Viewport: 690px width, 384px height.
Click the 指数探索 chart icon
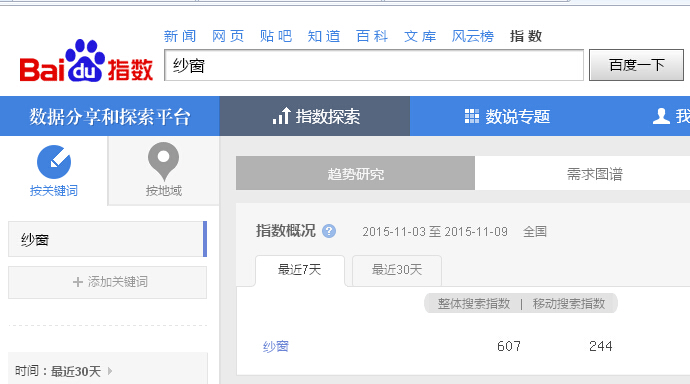(281, 116)
